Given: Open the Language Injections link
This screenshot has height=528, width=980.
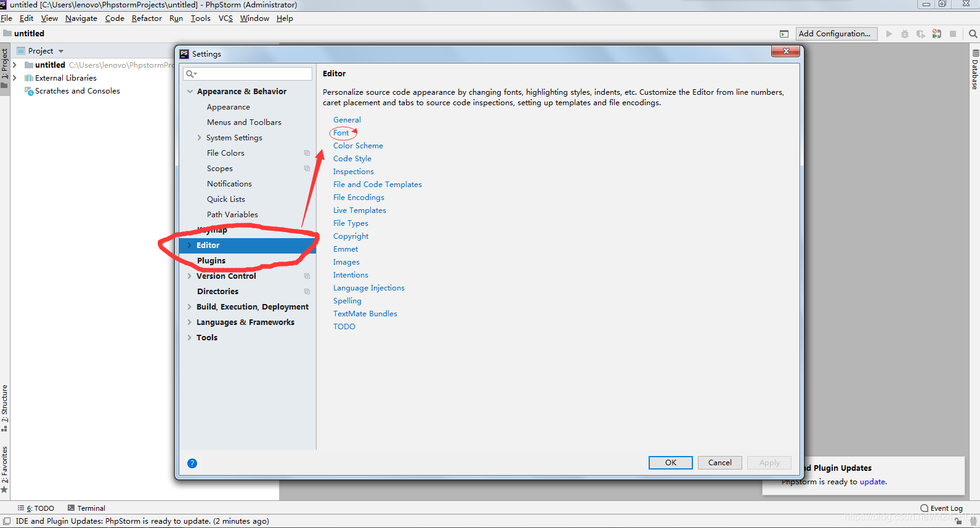Looking at the screenshot, I should coord(369,288).
